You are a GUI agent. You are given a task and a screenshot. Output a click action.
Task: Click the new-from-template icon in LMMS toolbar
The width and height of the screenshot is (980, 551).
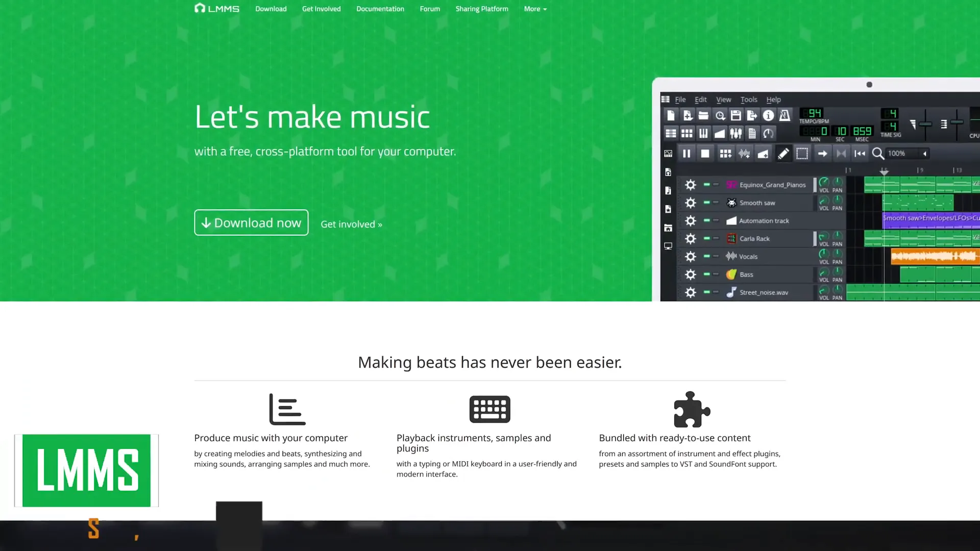coord(688,115)
